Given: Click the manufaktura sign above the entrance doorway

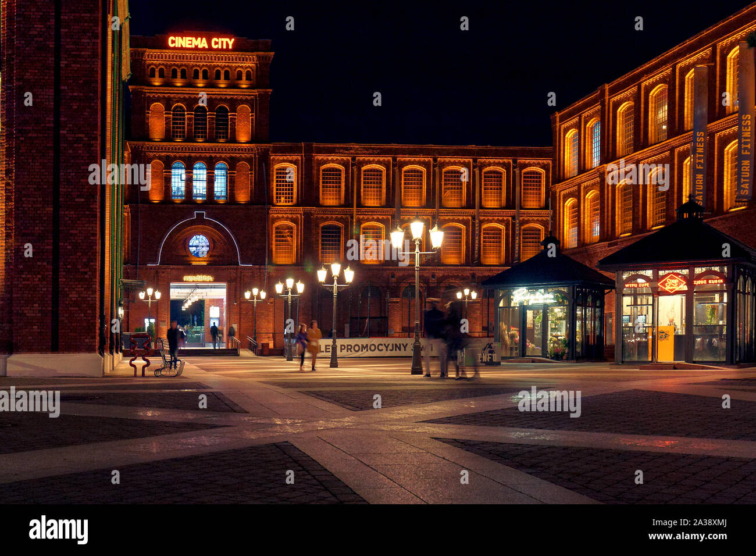Looking at the screenshot, I should pos(198,278).
